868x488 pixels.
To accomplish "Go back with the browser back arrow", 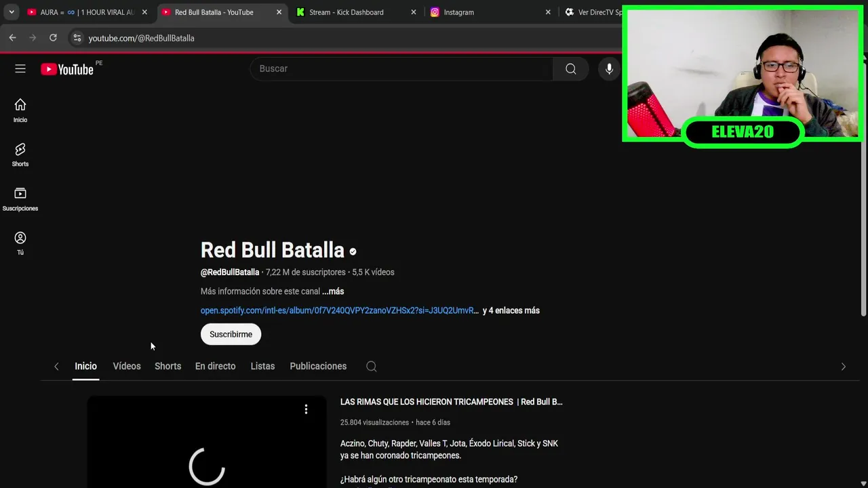I will [12, 38].
